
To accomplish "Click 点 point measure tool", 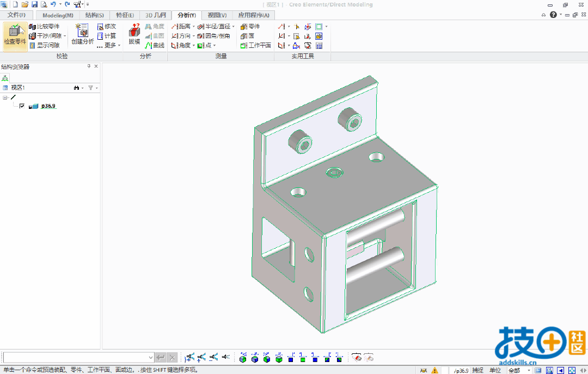I will tap(205, 45).
